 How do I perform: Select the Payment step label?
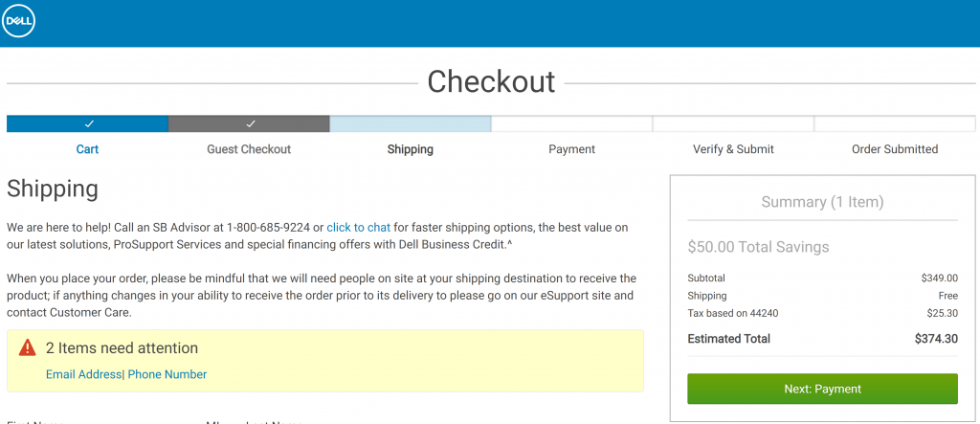pyautogui.click(x=572, y=149)
